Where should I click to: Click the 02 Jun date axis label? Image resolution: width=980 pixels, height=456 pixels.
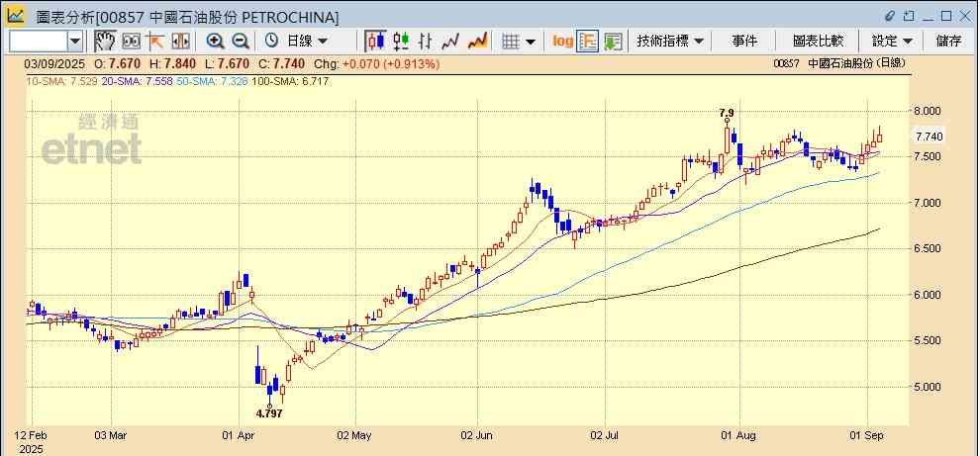(x=477, y=435)
